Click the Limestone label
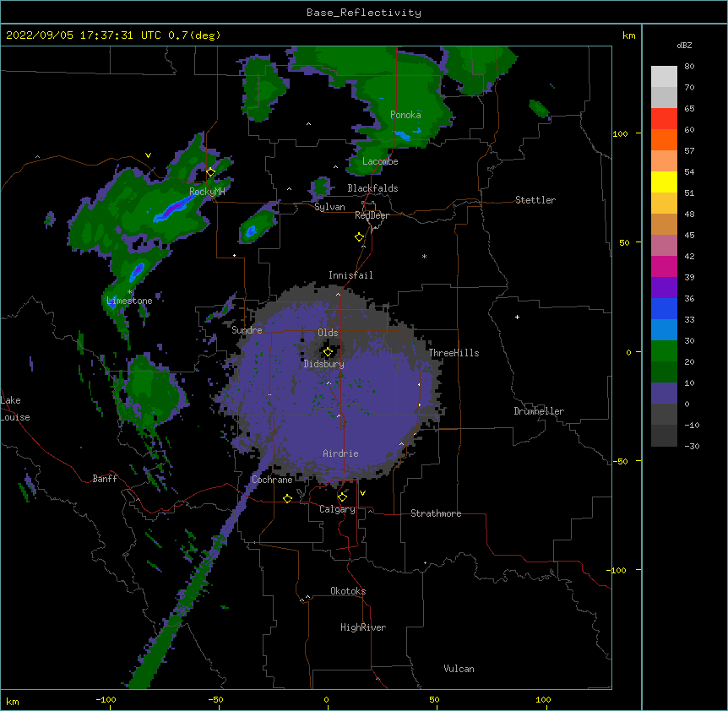This screenshot has height=711, width=728. coord(129,301)
